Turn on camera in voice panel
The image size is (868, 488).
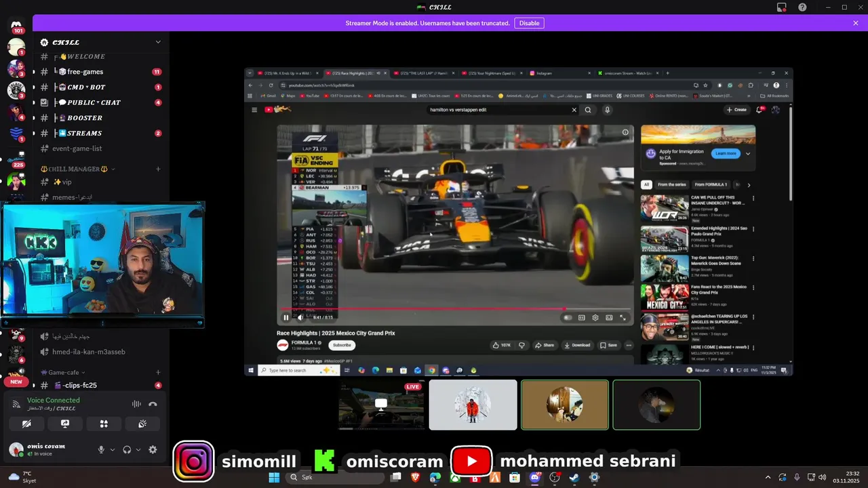(26, 424)
